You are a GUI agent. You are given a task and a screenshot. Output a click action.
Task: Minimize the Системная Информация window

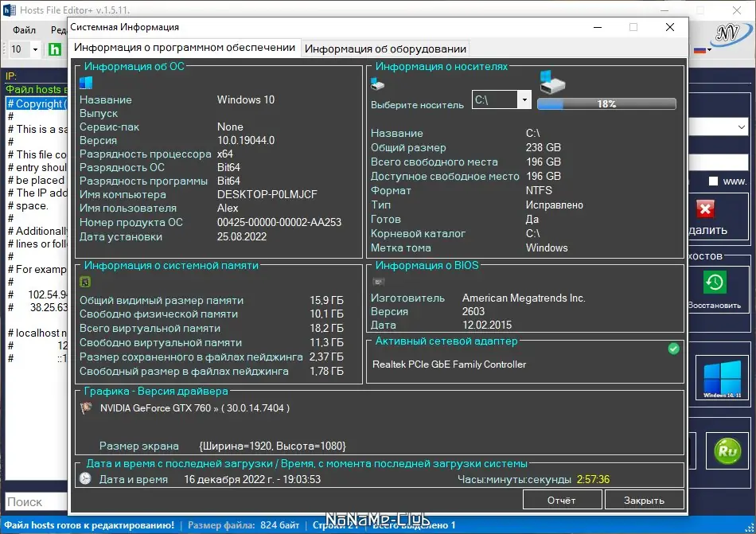pyautogui.click(x=598, y=27)
